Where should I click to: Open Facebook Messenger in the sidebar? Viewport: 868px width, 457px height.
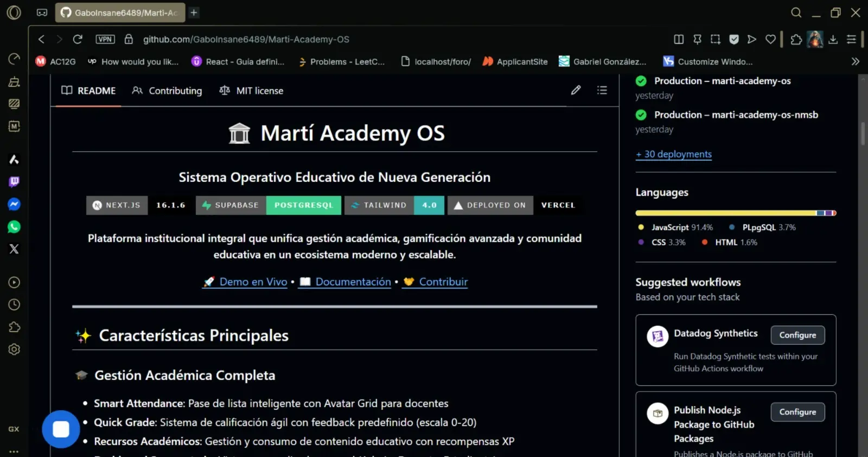tap(14, 204)
